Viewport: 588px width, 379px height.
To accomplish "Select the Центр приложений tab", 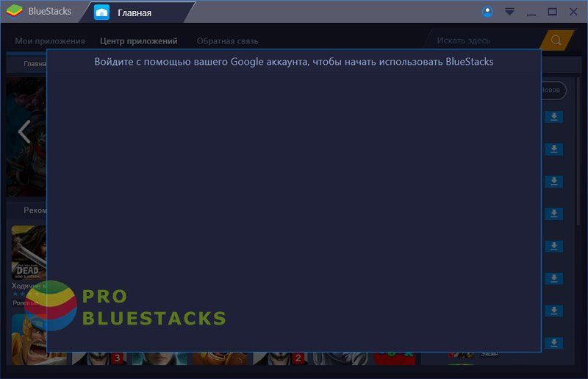I will click(139, 41).
